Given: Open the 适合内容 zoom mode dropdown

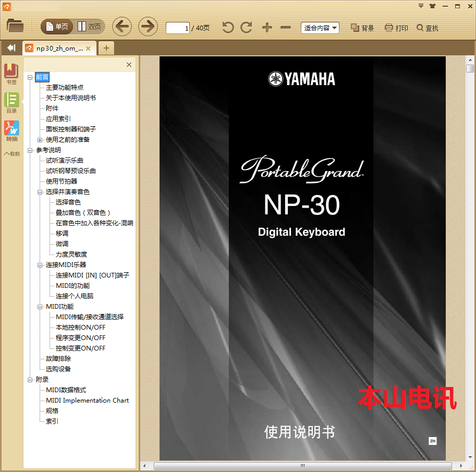Looking at the screenshot, I should click(x=320, y=28).
